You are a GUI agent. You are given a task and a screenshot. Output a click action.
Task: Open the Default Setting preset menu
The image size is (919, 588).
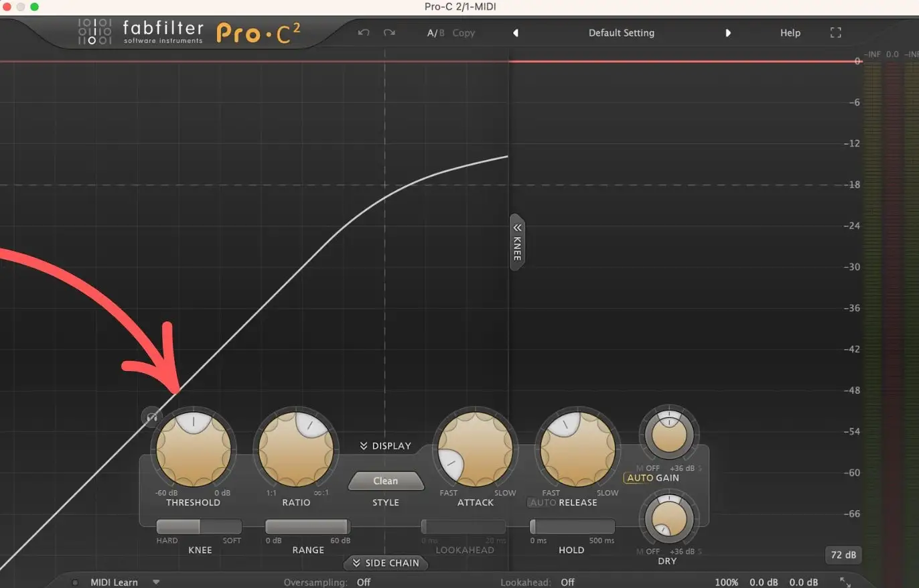621,33
